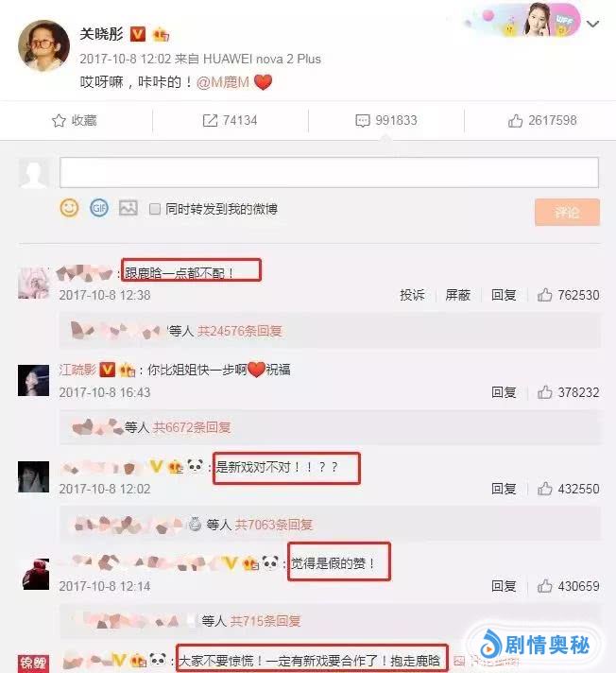Image resolution: width=616 pixels, height=673 pixels.
Task: Like the comment with 762530 likes
Action: click(569, 295)
